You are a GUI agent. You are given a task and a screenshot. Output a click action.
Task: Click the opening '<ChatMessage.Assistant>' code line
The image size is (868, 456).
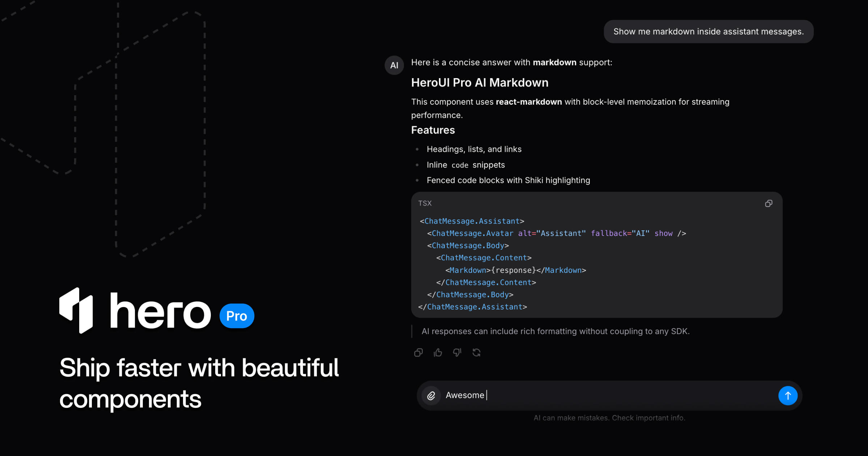pos(472,221)
